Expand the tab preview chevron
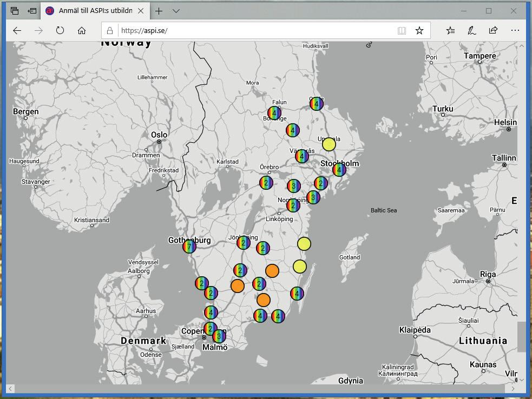The height and width of the screenshot is (399, 532). [176, 11]
